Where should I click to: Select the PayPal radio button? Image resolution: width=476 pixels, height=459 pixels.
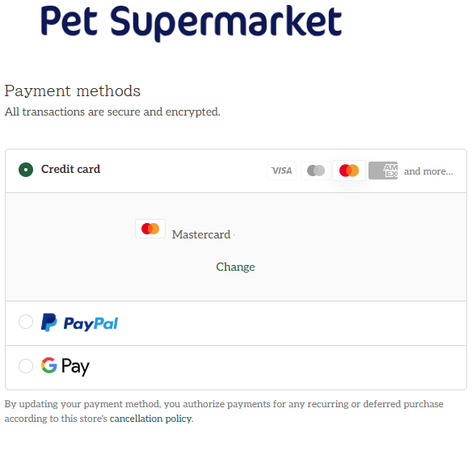(26, 322)
